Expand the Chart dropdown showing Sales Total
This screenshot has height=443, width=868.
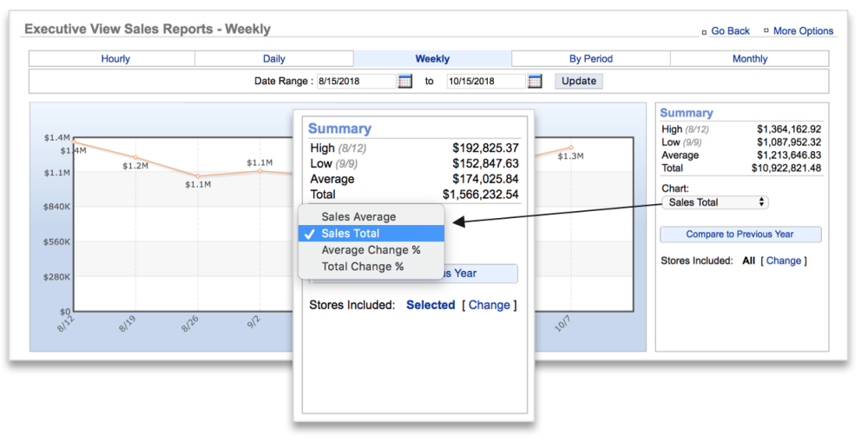click(714, 202)
